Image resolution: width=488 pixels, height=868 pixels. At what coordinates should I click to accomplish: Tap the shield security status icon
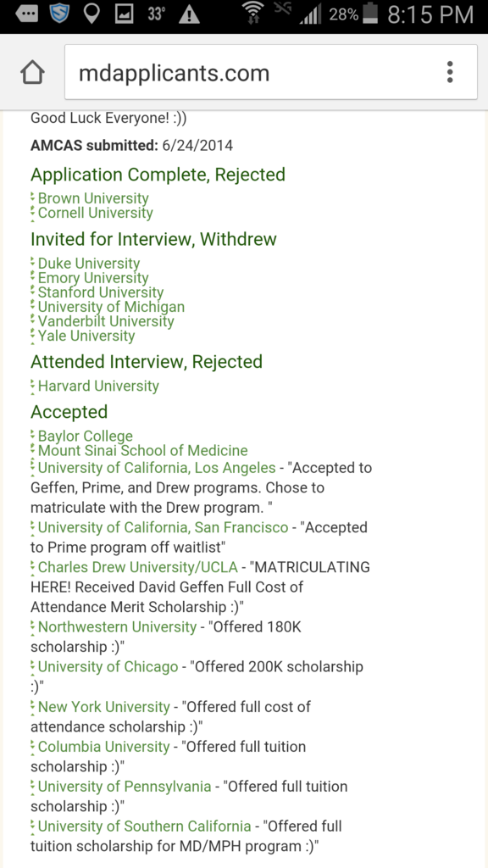(x=60, y=14)
